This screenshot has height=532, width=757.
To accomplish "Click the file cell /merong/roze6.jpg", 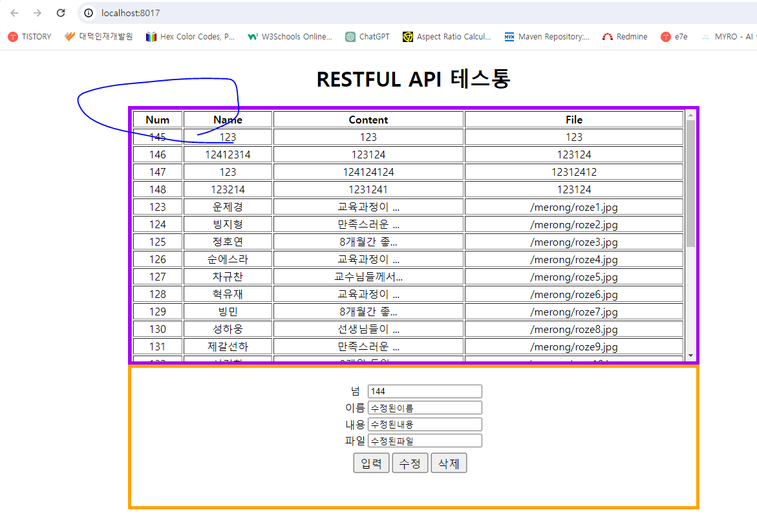I will 574,294.
